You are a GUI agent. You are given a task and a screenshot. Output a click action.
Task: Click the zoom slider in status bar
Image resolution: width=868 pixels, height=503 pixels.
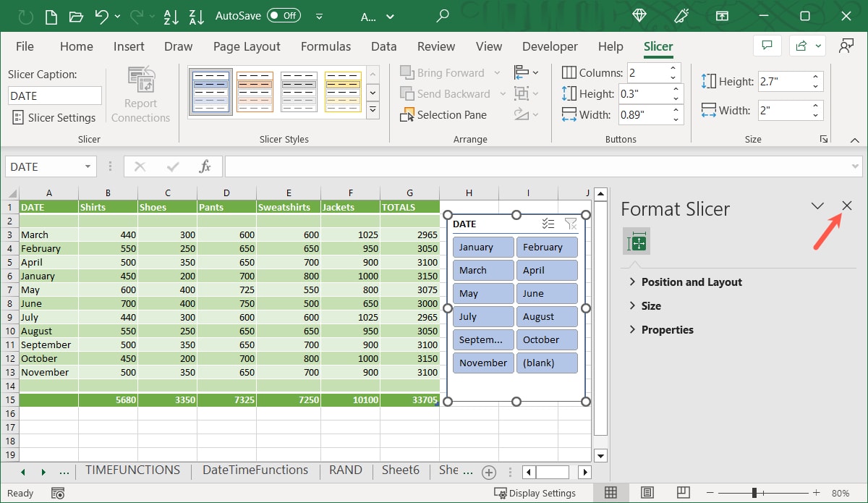[x=754, y=493]
